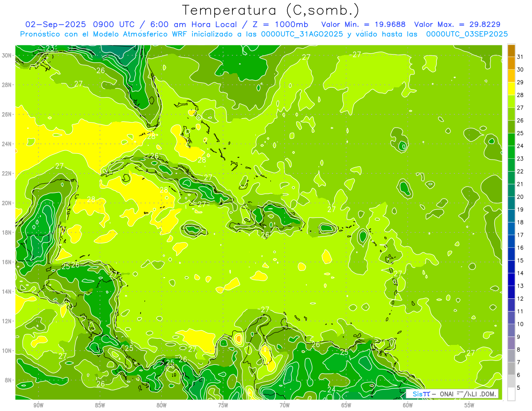Click gray colorbar swatch between 6 and 7

(511, 368)
